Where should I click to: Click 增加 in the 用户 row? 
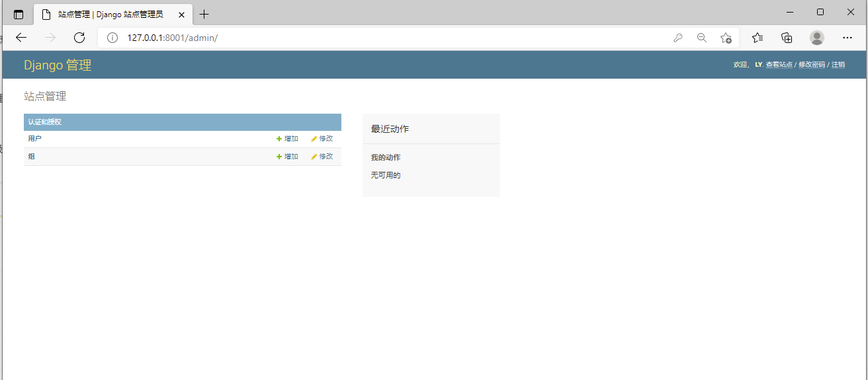(287, 139)
